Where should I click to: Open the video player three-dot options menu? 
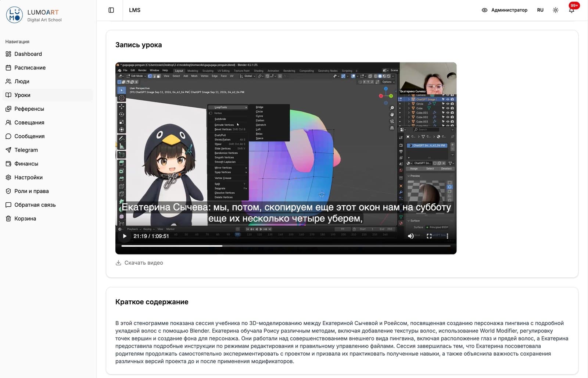pyautogui.click(x=447, y=236)
